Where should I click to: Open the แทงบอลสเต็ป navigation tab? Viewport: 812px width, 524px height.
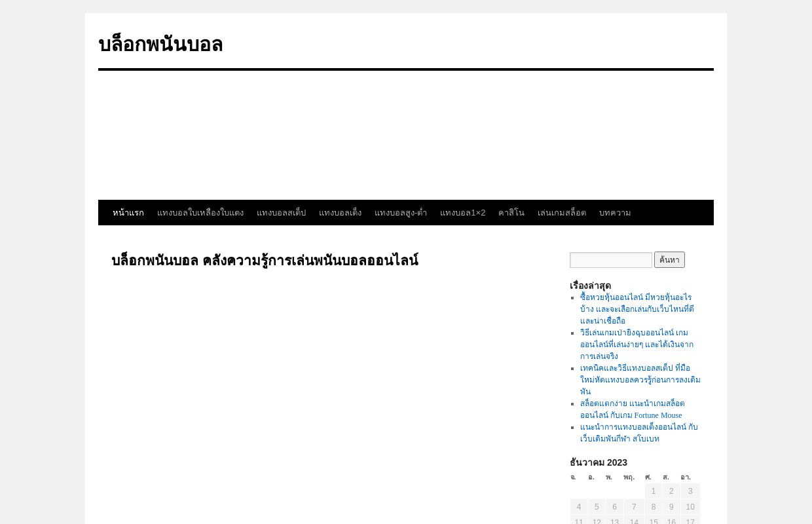[x=282, y=212]
